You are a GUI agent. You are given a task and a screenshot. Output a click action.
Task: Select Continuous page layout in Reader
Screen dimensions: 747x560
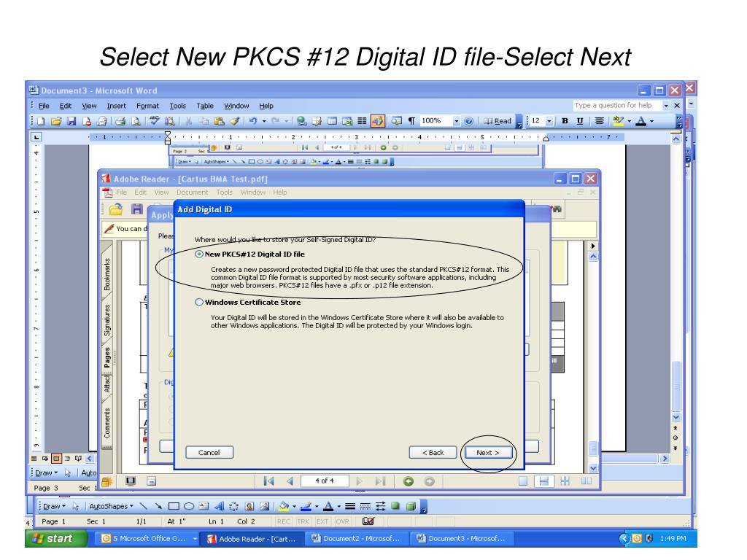click(543, 481)
